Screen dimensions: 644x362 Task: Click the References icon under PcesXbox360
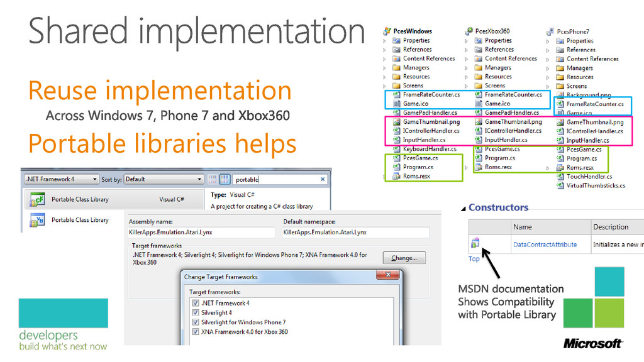tap(478, 49)
